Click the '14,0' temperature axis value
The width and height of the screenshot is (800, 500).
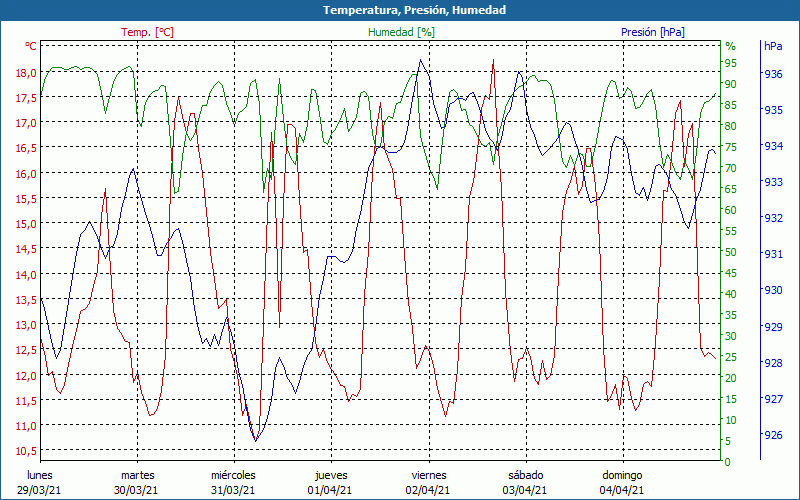pos(27,274)
